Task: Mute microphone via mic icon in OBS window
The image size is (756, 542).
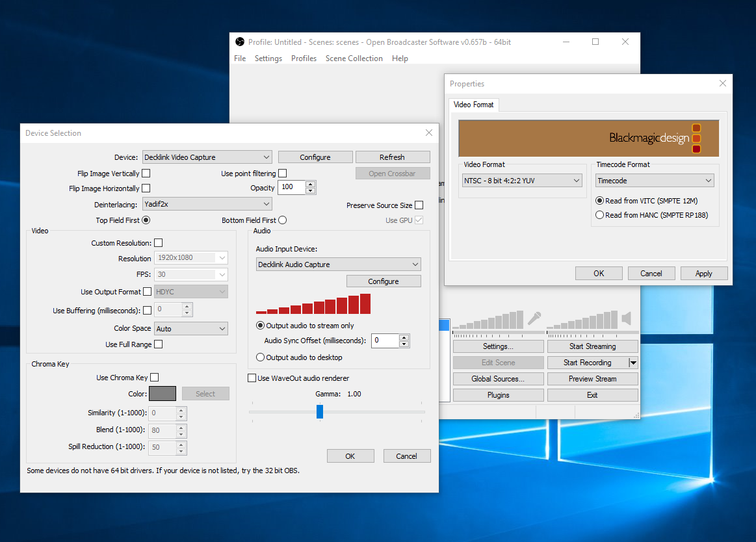Action: (534, 318)
